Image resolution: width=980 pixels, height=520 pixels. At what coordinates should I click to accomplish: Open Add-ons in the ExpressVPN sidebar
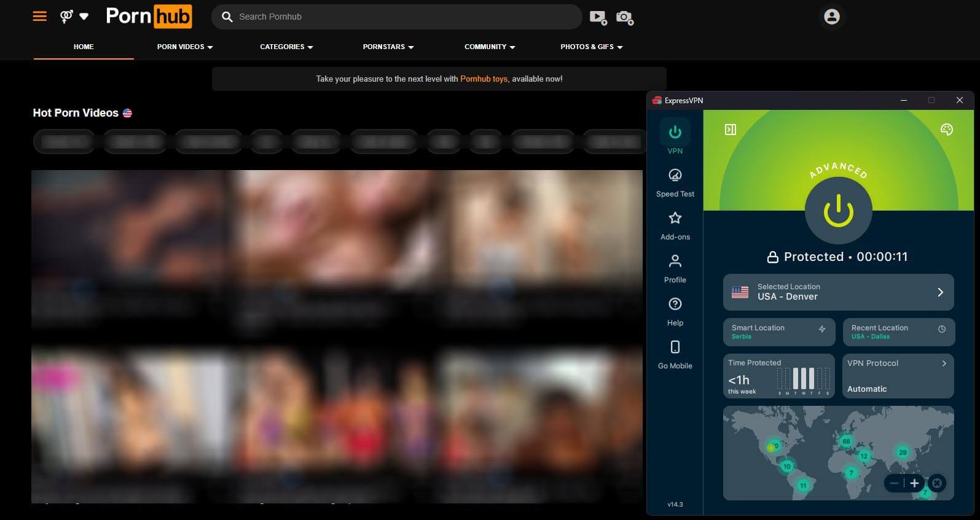click(675, 226)
